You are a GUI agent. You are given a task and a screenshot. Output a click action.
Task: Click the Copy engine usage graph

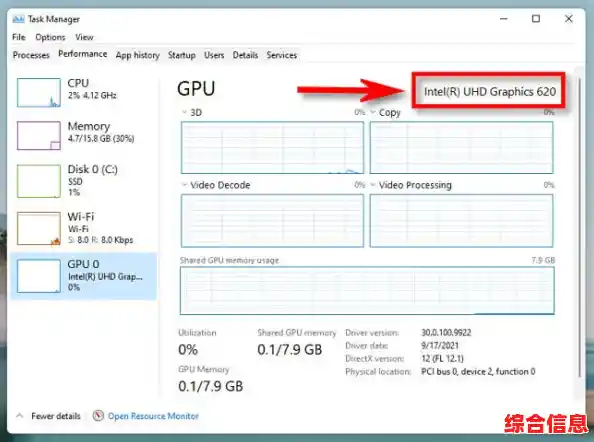[x=461, y=148]
